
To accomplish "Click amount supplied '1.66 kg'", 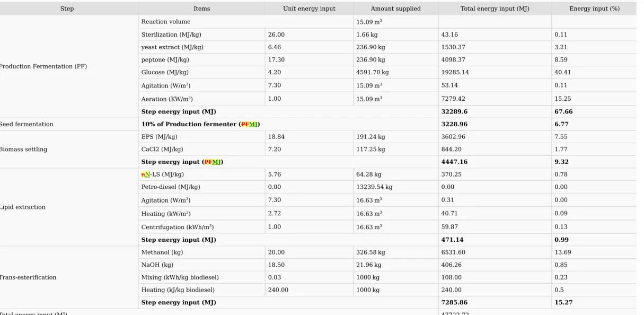I will 367,34.
